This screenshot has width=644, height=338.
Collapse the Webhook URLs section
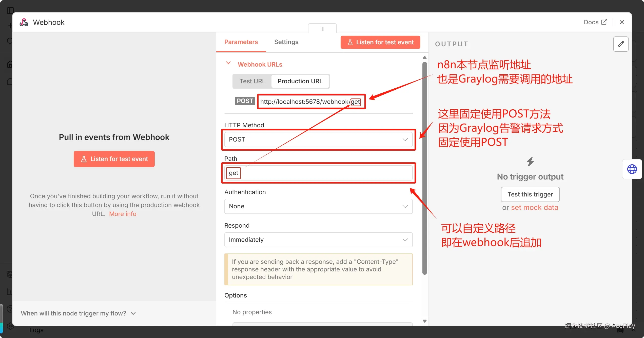click(228, 63)
